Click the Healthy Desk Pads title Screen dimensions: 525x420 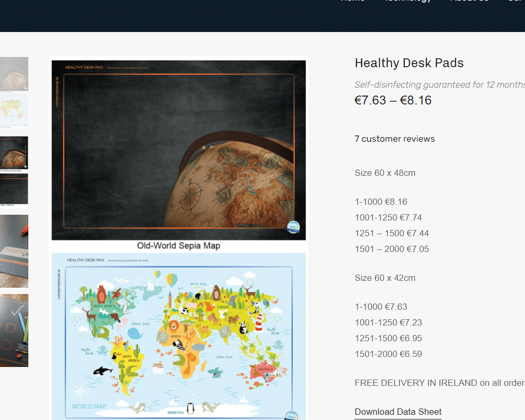coord(409,63)
